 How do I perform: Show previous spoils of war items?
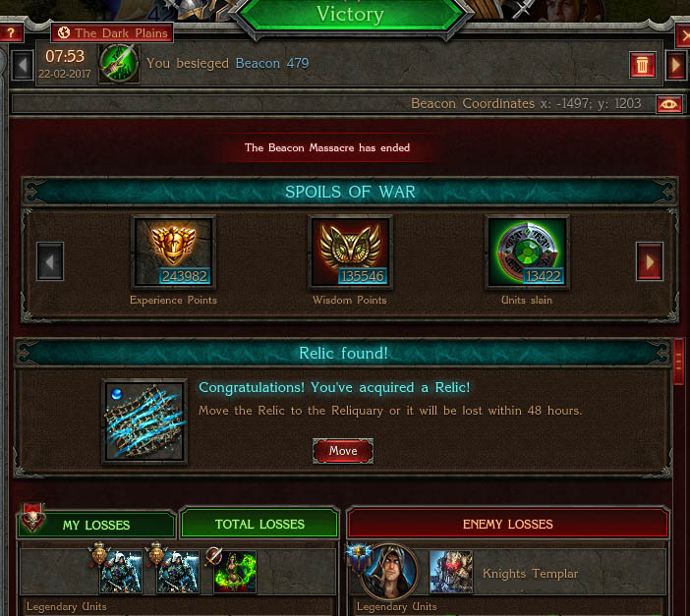[x=50, y=261]
